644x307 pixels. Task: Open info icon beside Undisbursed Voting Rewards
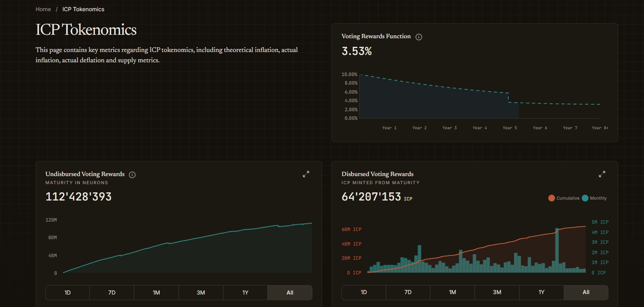132,175
